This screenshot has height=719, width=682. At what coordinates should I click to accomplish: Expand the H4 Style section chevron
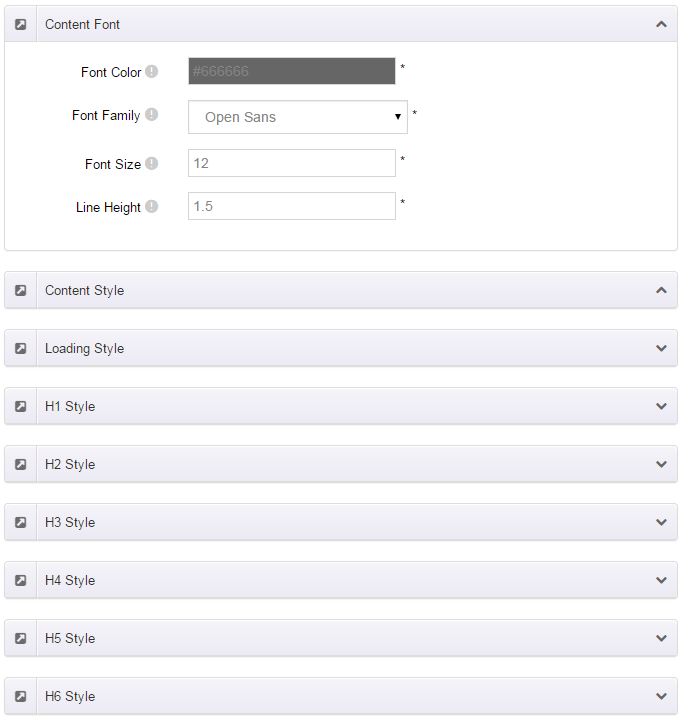(x=661, y=580)
